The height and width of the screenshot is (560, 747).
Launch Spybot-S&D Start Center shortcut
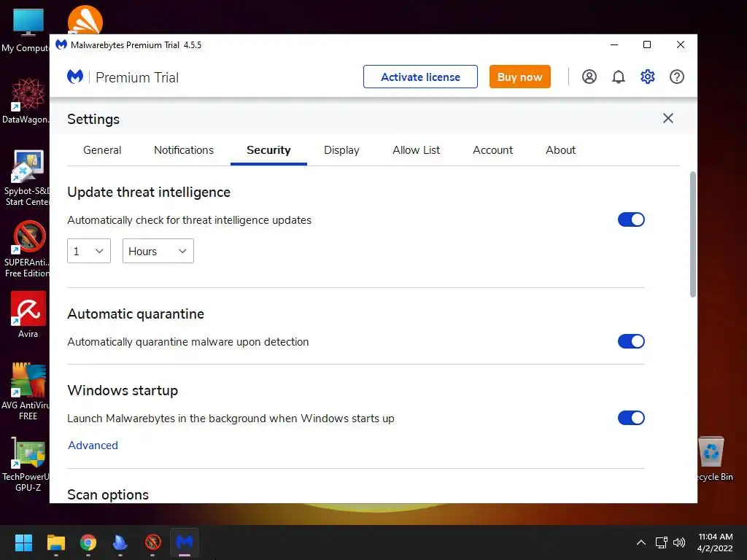(x=27, y=178)
